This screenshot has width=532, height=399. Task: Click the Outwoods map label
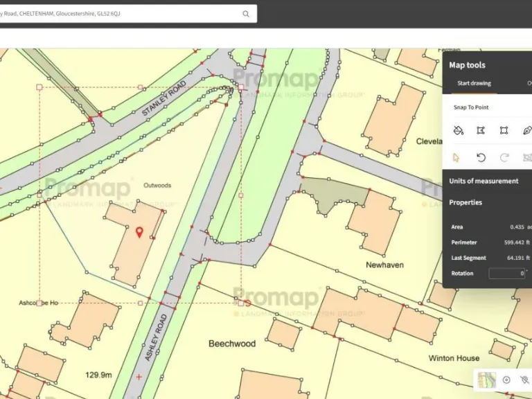[x=157, y=185]
